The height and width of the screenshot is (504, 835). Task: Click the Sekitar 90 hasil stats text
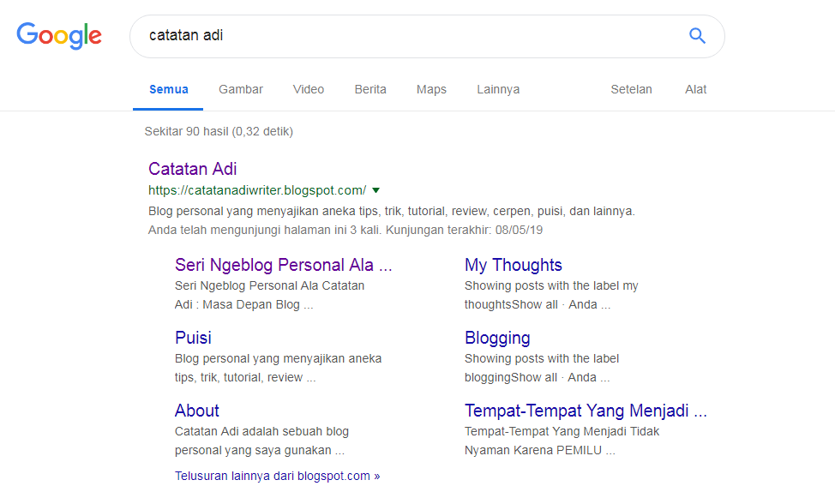tap(219, 131)
